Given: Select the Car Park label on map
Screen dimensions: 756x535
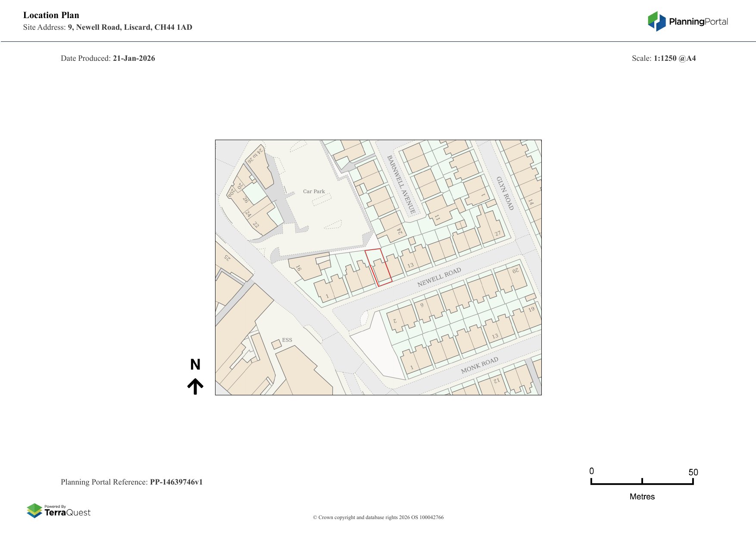Looking at the screenshot, I should (314, 191).
